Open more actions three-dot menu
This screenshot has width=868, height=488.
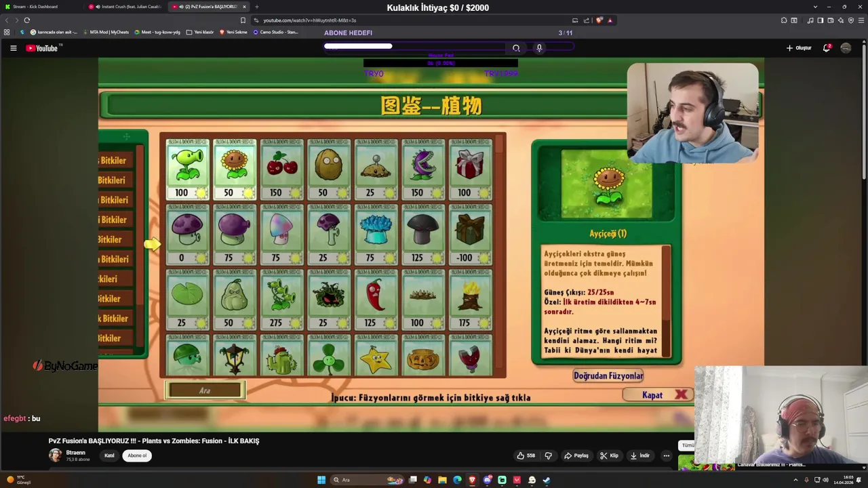pos(666,455)
